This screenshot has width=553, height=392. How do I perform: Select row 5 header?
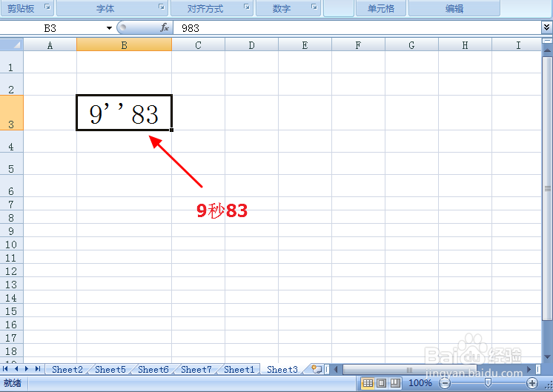click(x=11, y=164)
